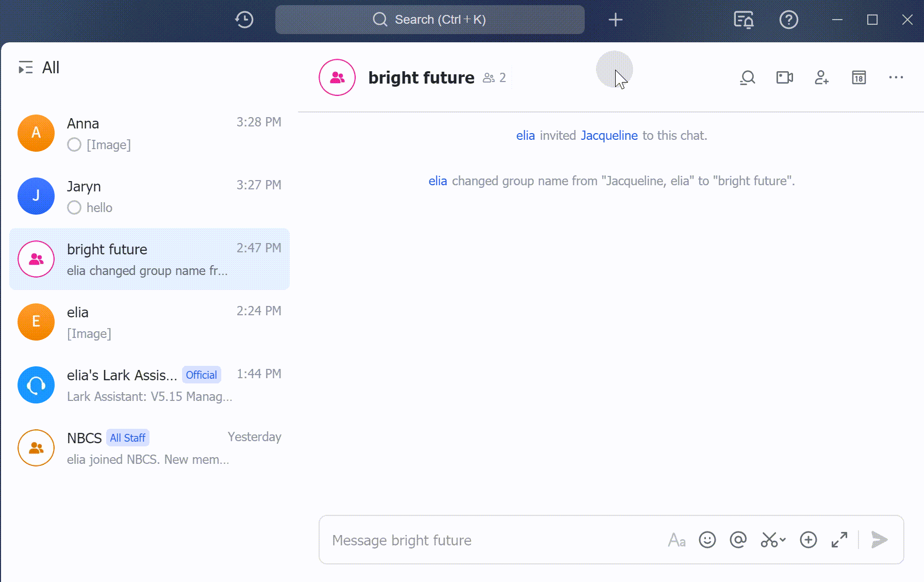Add members to bright future group
This screenshot has height=582, width=924.
[821, 77]
